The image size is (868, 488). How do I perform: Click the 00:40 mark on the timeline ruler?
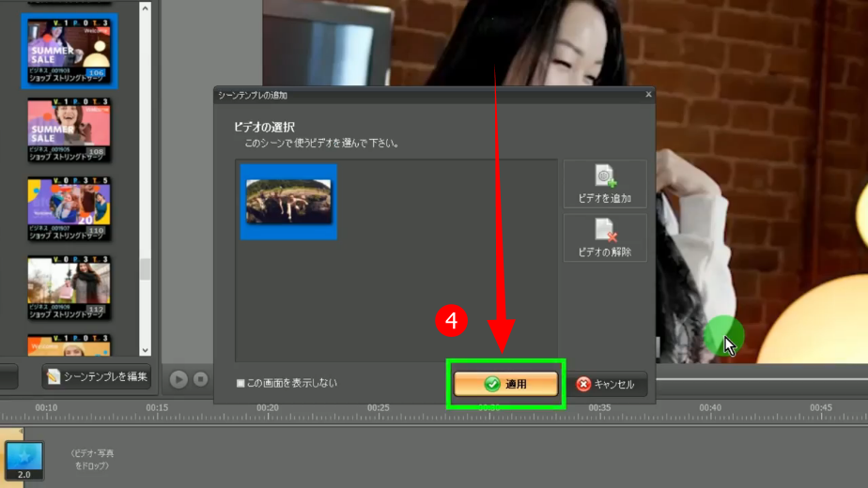pyautogui.click(x=710, y=408)
